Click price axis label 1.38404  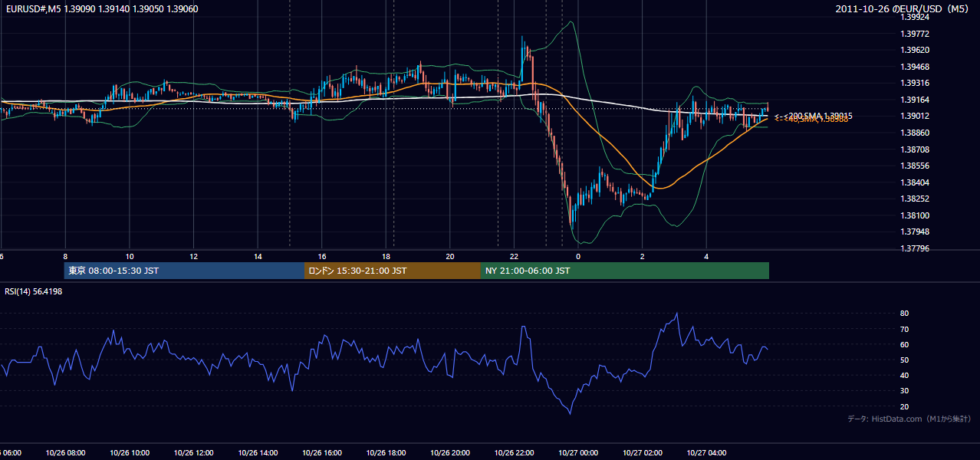tap(915, 182)
